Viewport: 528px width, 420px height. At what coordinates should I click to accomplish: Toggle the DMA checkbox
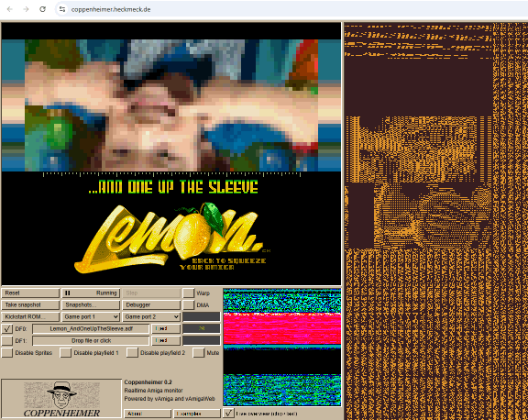pos(189,304)
